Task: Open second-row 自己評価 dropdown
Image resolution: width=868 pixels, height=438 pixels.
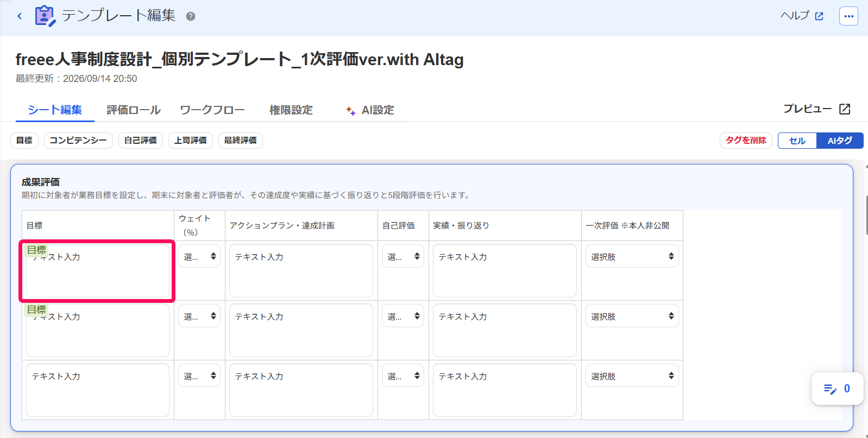Action: tap(403, 316)
